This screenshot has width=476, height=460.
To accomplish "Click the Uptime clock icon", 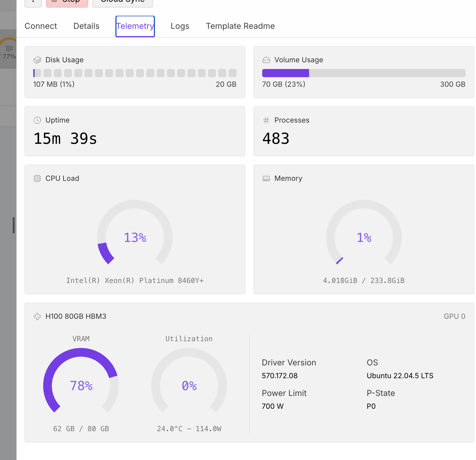I will click(x=37, y=120).
